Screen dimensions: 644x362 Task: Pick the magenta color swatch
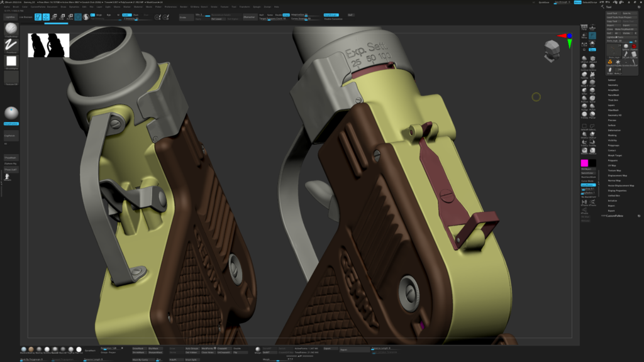coord(584,163)
